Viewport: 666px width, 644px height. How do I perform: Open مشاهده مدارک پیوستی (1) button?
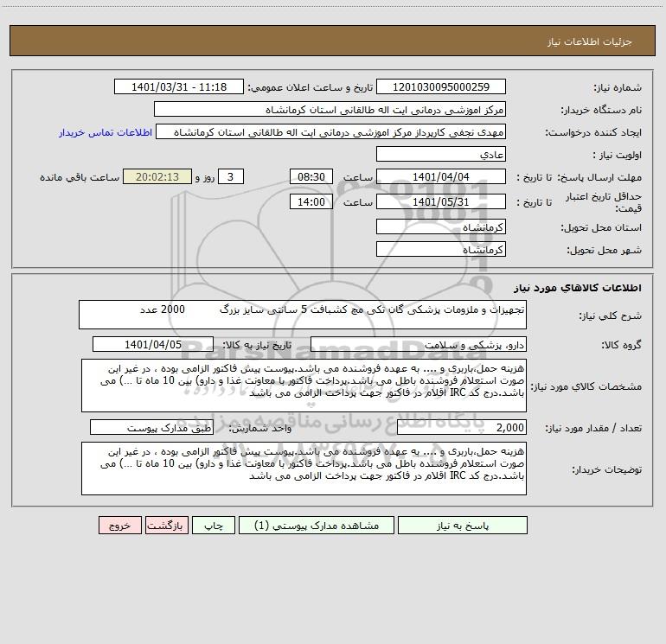[317, 525]
